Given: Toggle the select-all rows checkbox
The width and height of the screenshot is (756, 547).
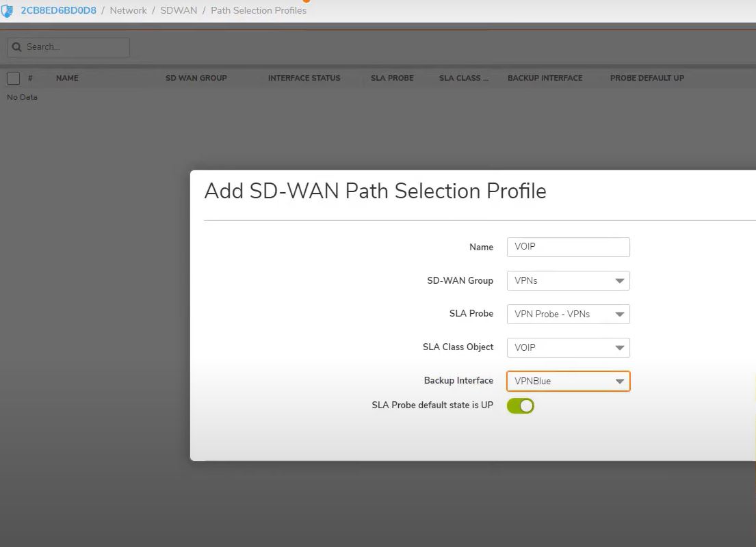Looking at the screenshot, I should pyautogui.click(x=13, y=78).
